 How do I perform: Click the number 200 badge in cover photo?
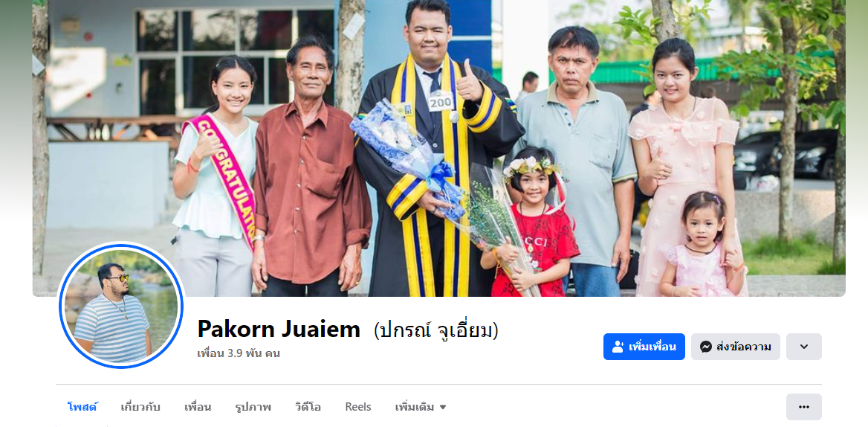click(x=441, y=100)
